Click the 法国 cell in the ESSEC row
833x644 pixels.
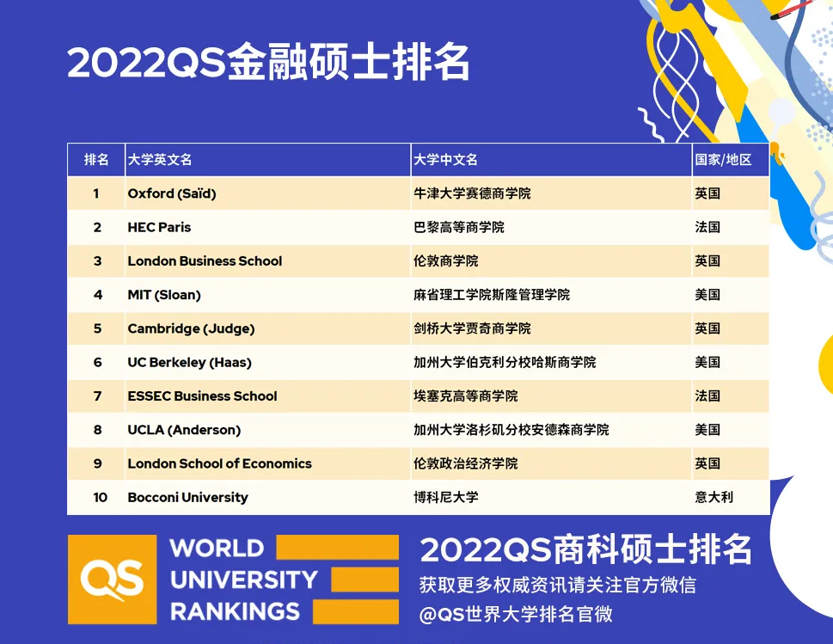[731, 396]
